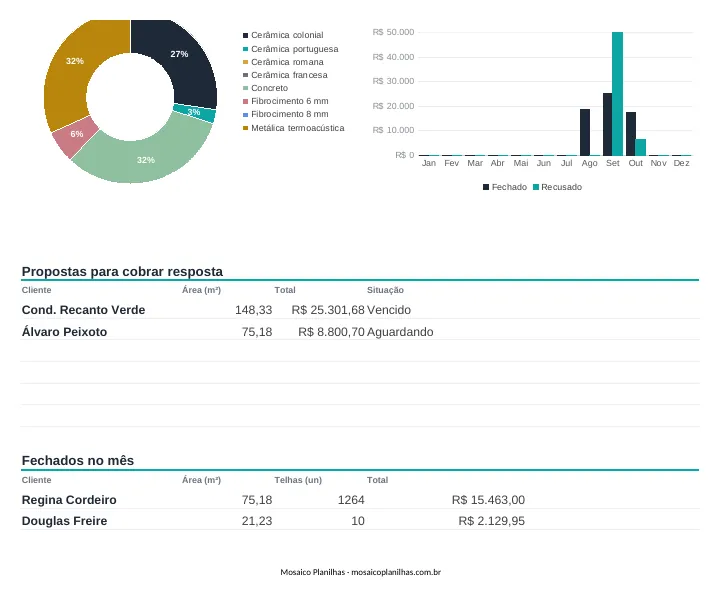Select the R$ 25.301,68 total cell
Screen dimensions: 719x597
click(328, 310)
